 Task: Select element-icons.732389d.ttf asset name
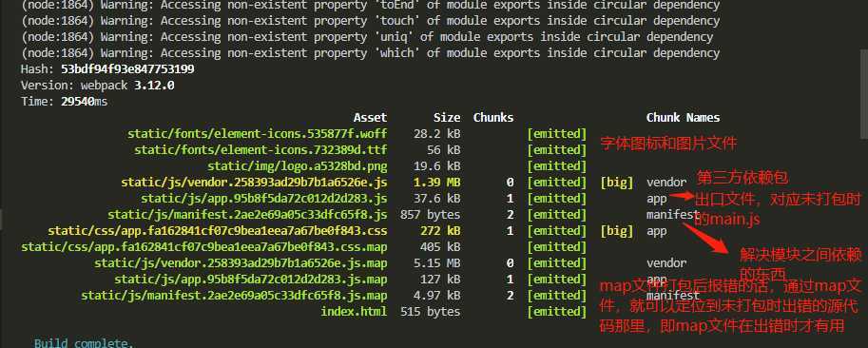pos(260,150)
